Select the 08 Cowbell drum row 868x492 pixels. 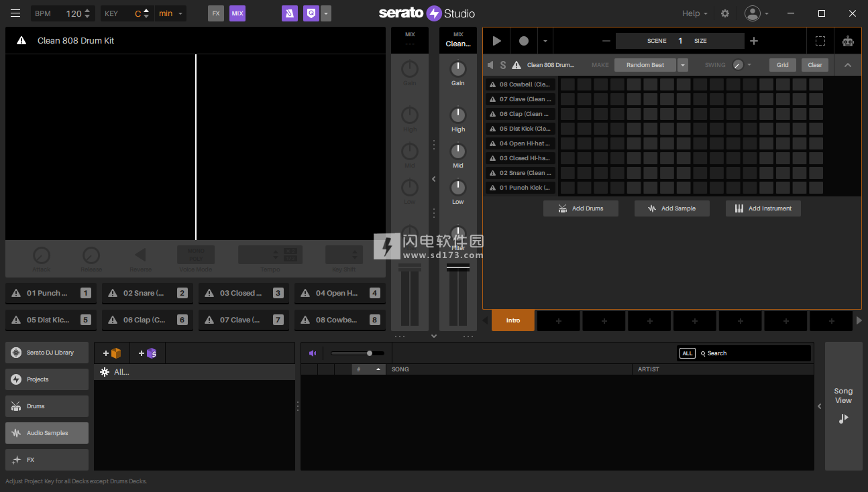[x=521, y=84]
